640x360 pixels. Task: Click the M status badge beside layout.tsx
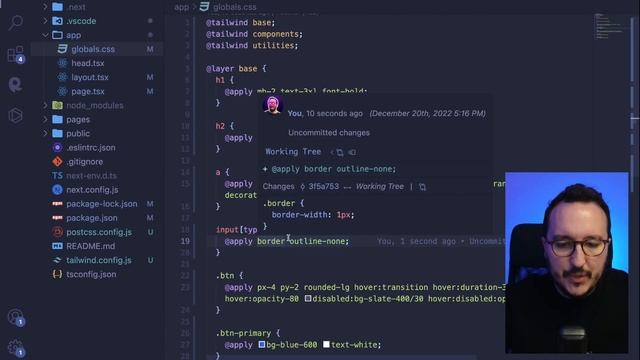tap(150, 77)
